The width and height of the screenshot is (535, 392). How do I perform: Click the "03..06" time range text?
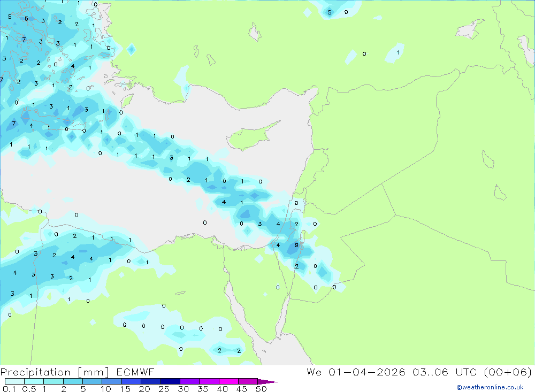pyautogui.click(x=430, y=372)
